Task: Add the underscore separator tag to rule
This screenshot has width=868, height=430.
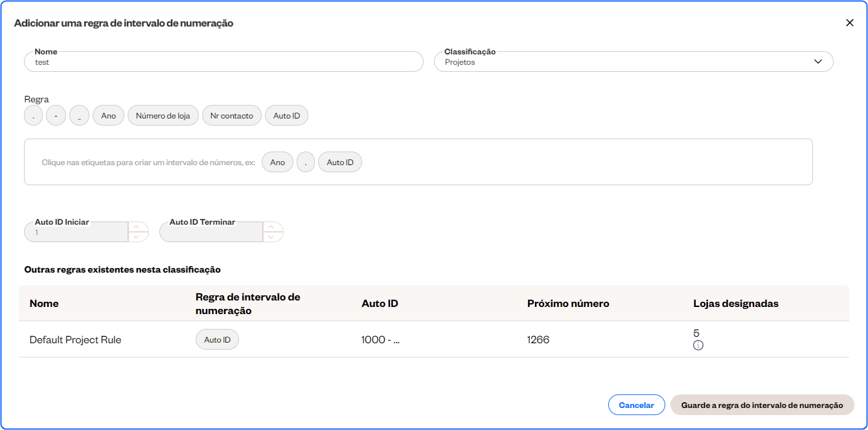Action: click(79, 116)
